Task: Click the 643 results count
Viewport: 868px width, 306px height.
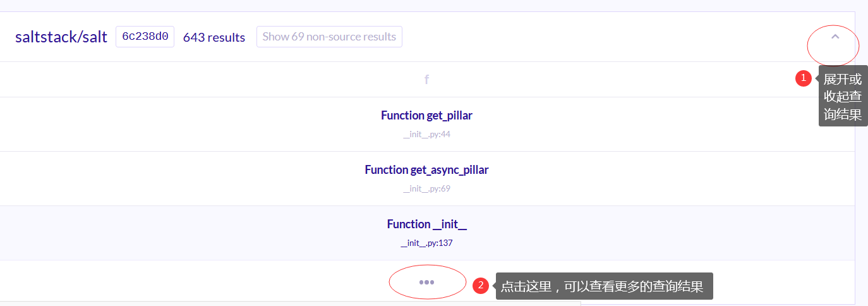Action: pos(214,37)
